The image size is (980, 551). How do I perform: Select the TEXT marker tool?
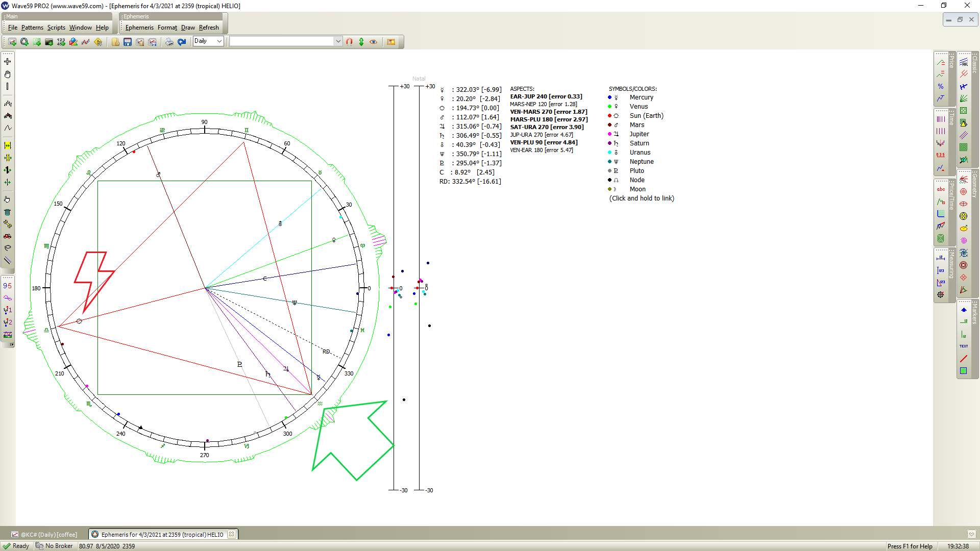pyautogui.click(x=964, y=346)
